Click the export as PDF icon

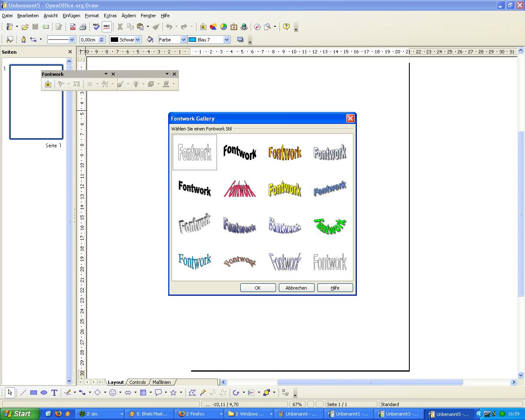pyautogui.click(x=73, y=27)
